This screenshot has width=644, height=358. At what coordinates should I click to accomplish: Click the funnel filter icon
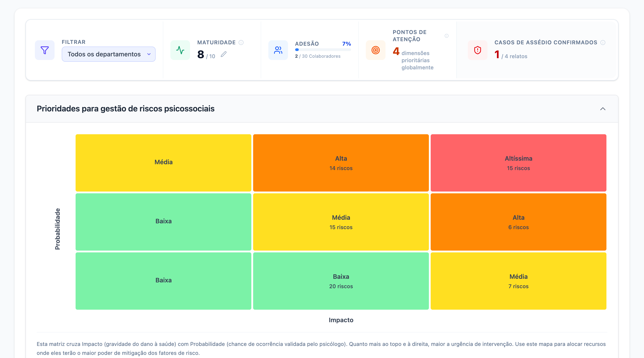44,50
